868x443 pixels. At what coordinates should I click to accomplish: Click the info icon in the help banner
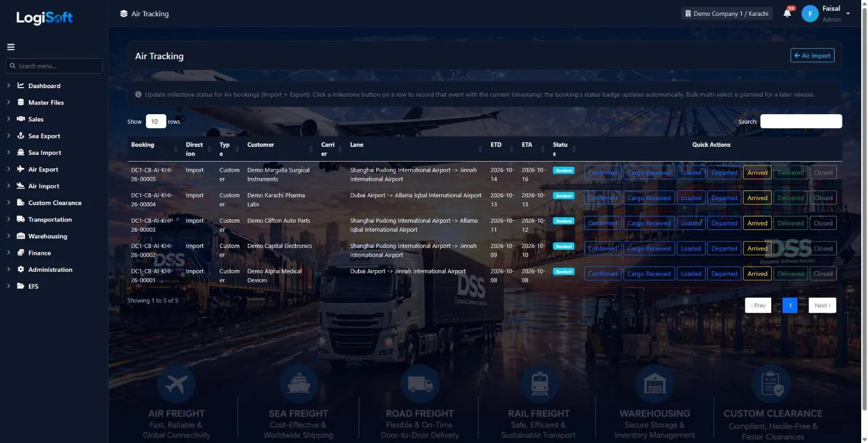point(139,94)
